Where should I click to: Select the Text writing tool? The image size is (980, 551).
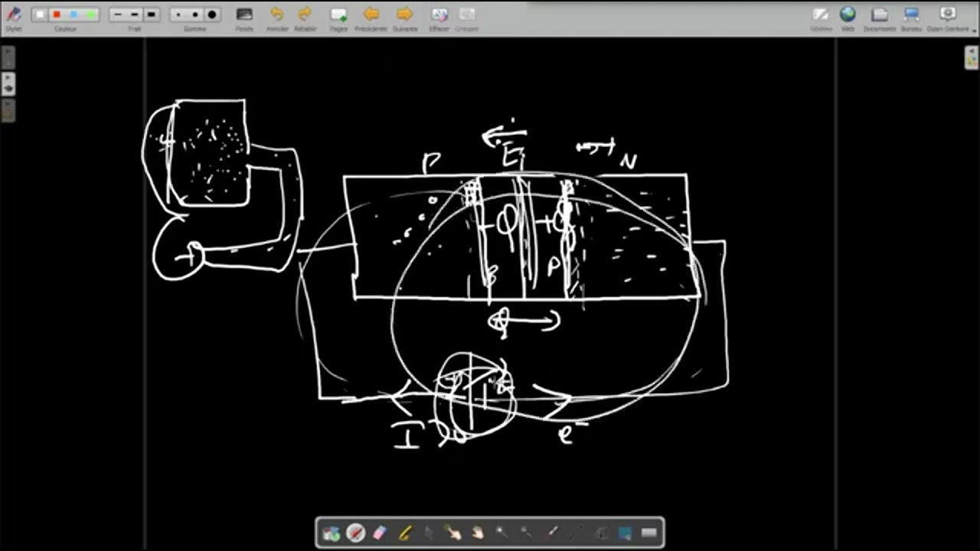(600, 533)
